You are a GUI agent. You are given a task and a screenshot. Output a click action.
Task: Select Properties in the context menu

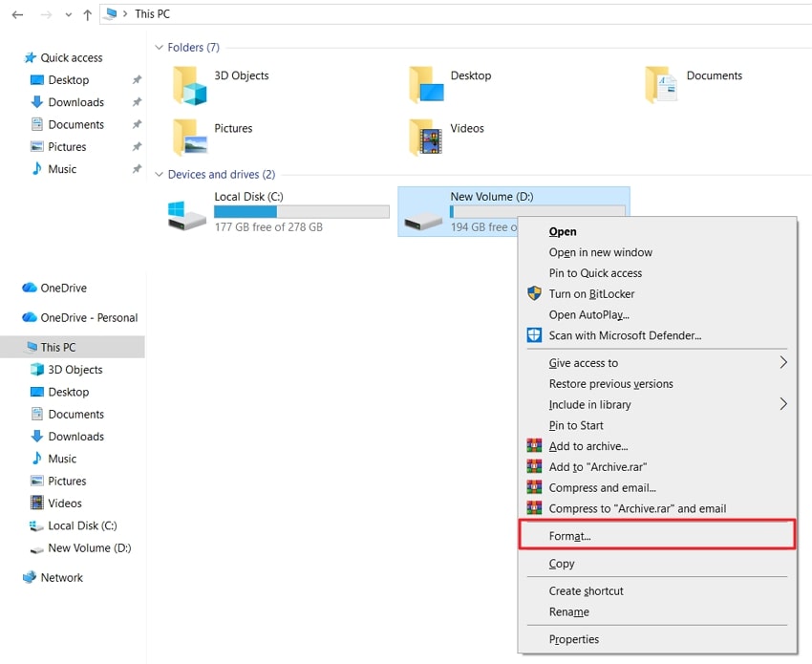click(574, 639)
